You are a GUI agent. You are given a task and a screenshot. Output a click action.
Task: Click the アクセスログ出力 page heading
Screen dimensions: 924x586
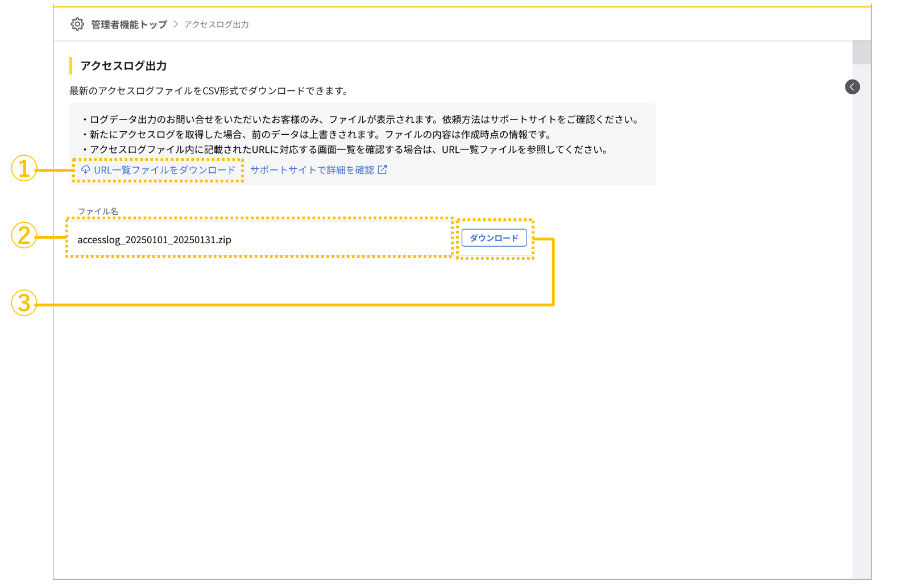(123, 65)
